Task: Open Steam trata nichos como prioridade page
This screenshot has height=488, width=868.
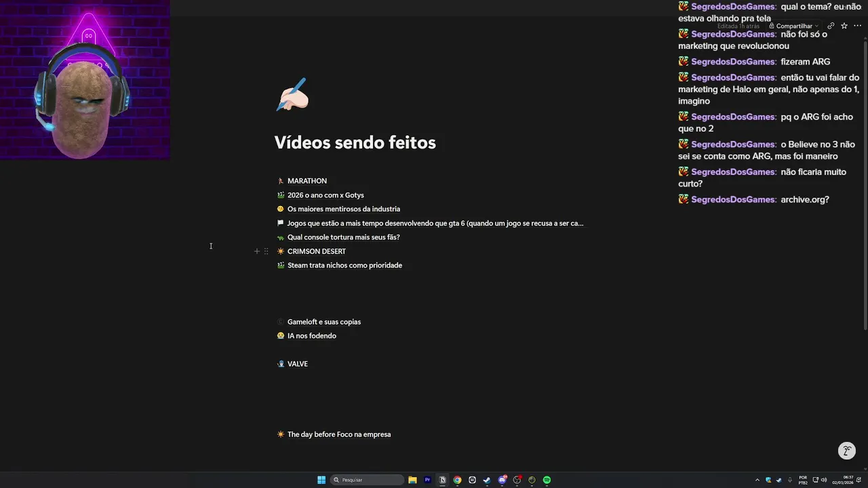Action: 344,266
